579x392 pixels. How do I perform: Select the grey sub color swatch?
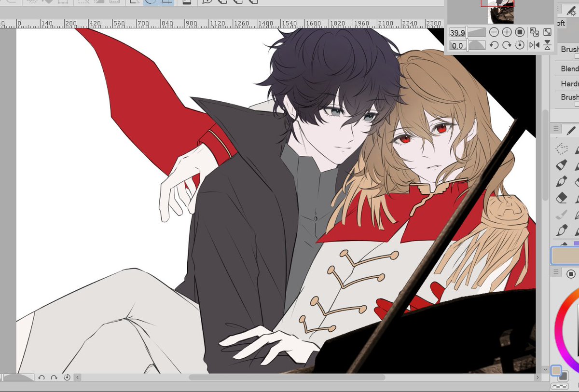(x=563, y=377)
